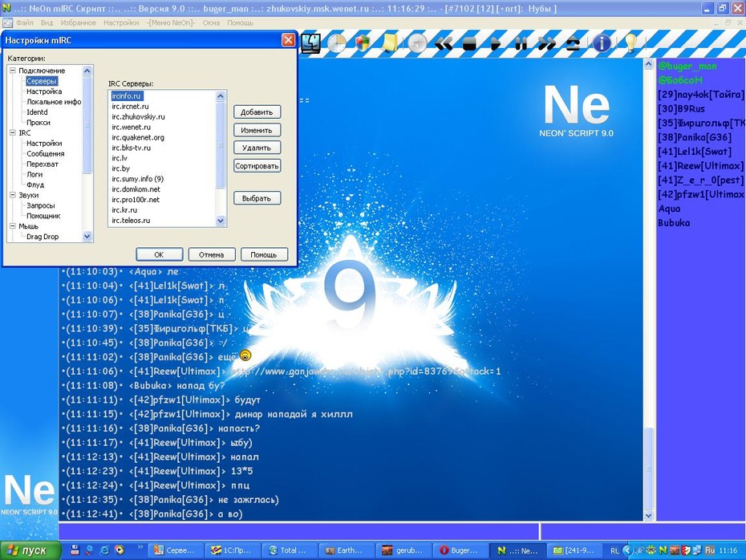
Task: Open the Настройки menu in menu bar
Action: 121,22
